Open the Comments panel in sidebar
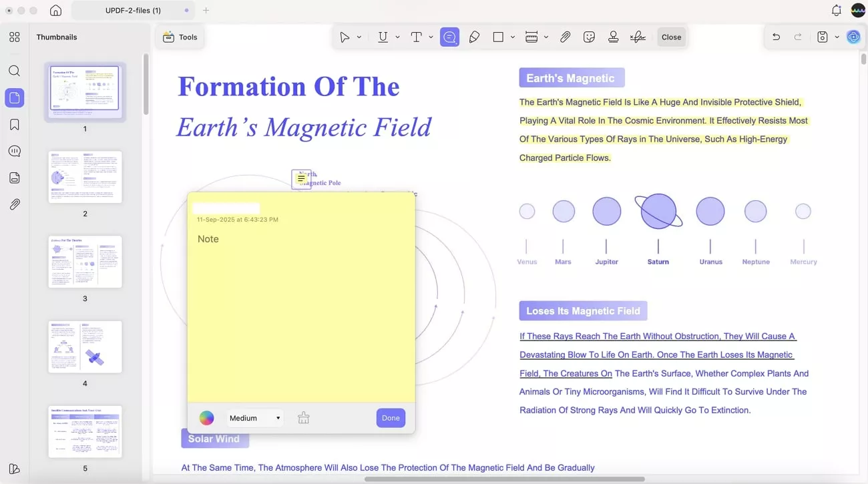The height and width of the screenshot is (484, 868). tap(14, 151)
